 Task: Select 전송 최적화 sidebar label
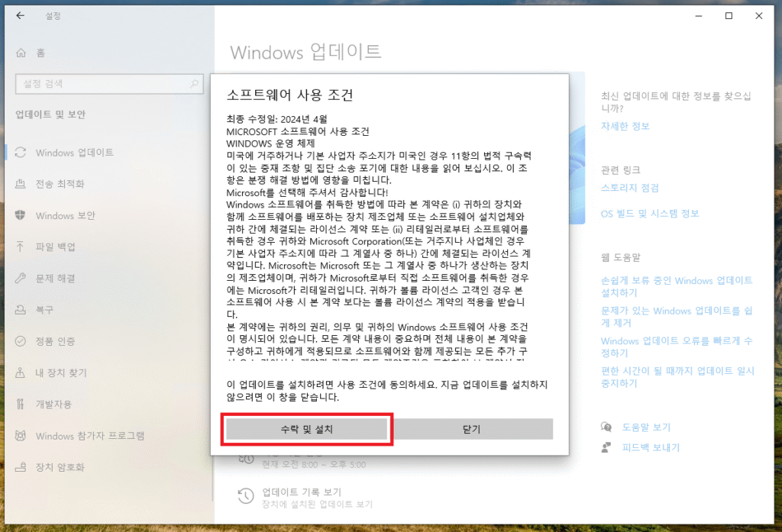click(x=60, y=184)
